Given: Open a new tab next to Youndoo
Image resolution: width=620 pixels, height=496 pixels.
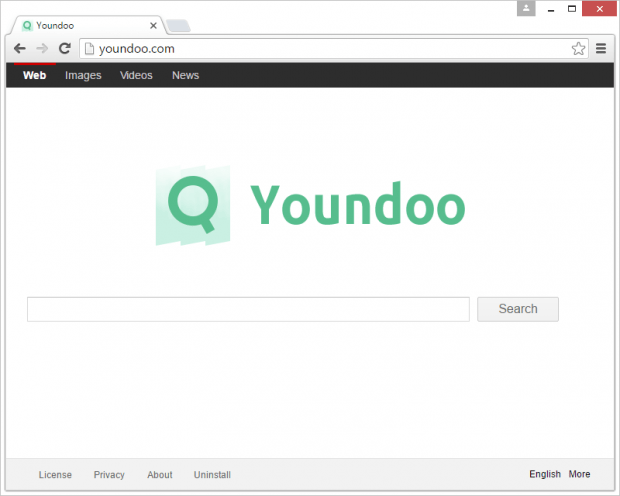Looking at the screenshot, I should 178,26.
